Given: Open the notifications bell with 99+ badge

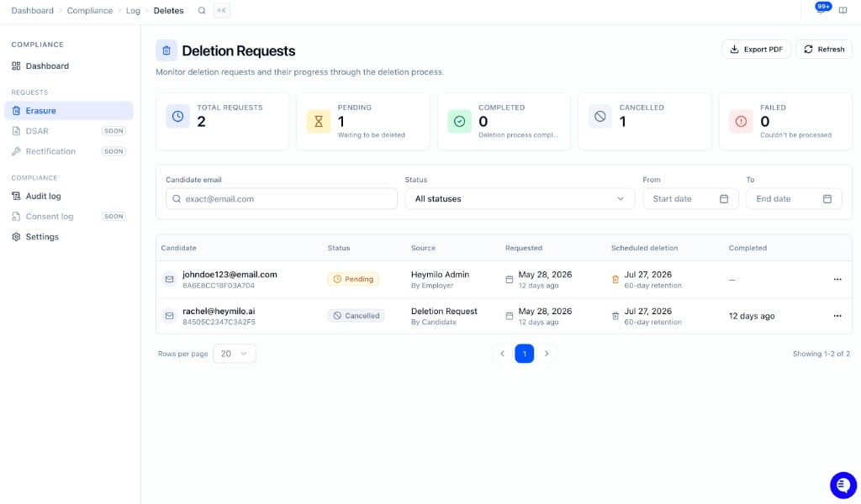Looking at the screenshot, I should 821,9.
